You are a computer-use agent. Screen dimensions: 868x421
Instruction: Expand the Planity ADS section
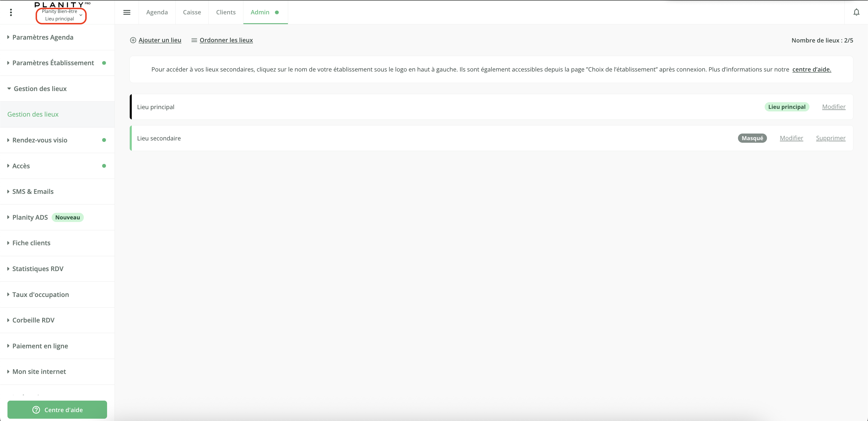[30, 217]
